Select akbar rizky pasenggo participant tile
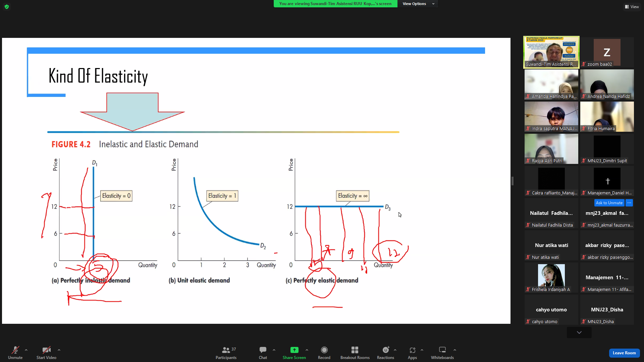 (x=607, y=245)
